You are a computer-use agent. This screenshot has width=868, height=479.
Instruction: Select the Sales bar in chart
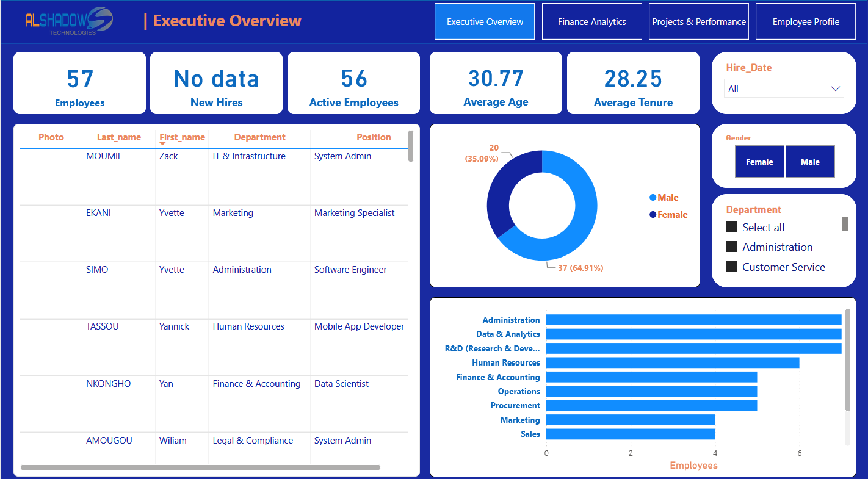pos(631,434)
